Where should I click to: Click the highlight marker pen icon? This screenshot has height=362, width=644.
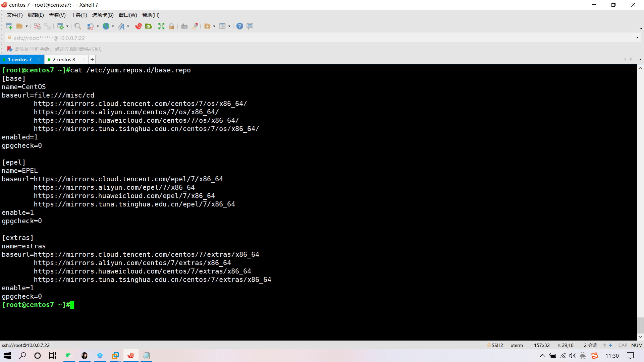point(195,26)
